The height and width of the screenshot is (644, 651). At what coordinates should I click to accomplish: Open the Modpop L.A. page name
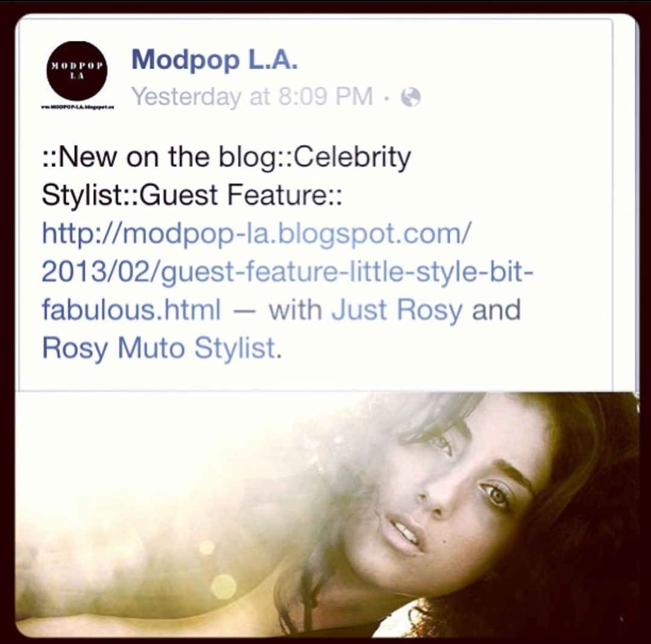click(215, 59)
